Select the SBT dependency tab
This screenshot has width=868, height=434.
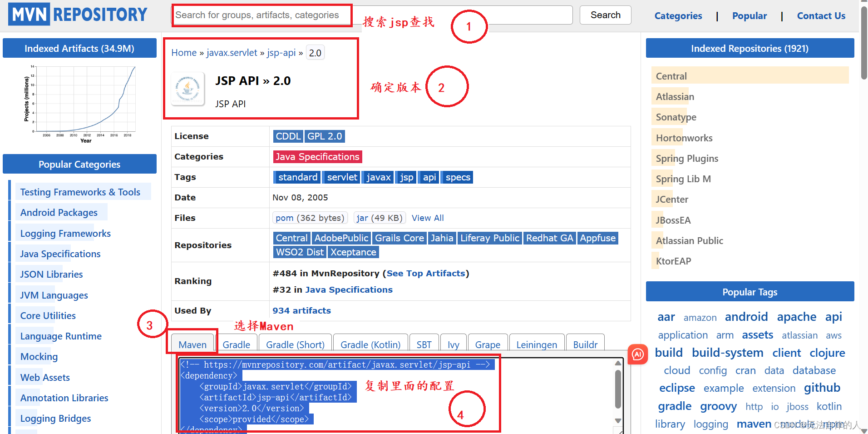click(424, 344)
